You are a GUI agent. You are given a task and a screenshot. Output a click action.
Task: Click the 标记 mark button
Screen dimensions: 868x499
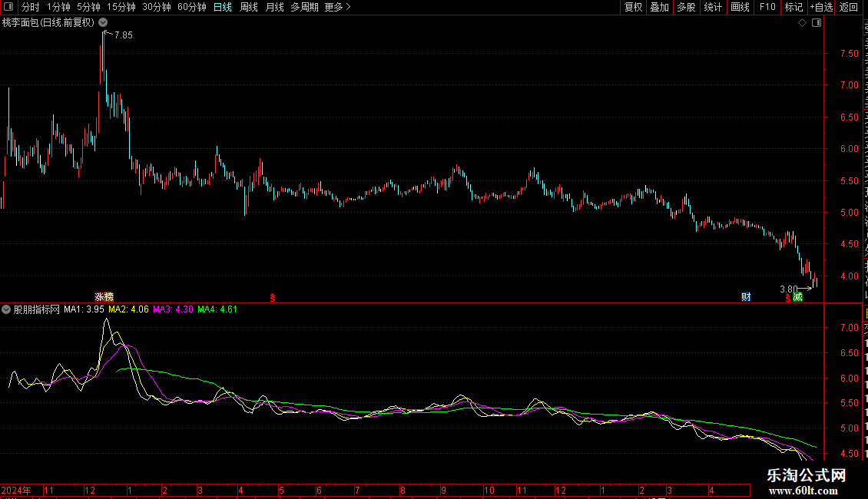[793, 7]
